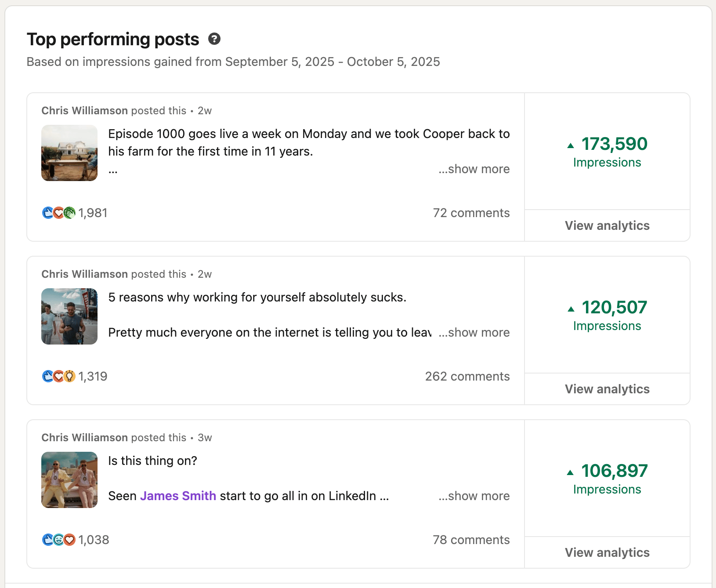Click the 173,590 impressions figure
This screenshot has height=588, width=716.
[x=614, y=144]
